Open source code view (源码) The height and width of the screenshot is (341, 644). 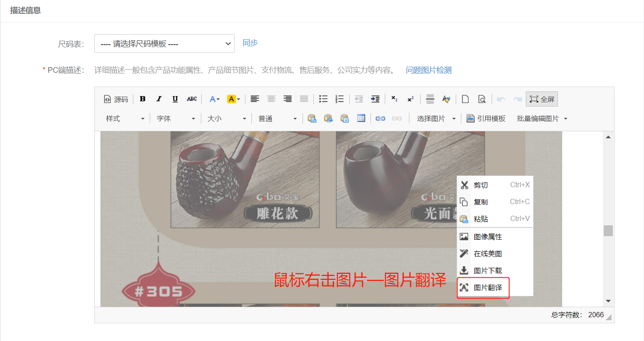coord(116,99)
